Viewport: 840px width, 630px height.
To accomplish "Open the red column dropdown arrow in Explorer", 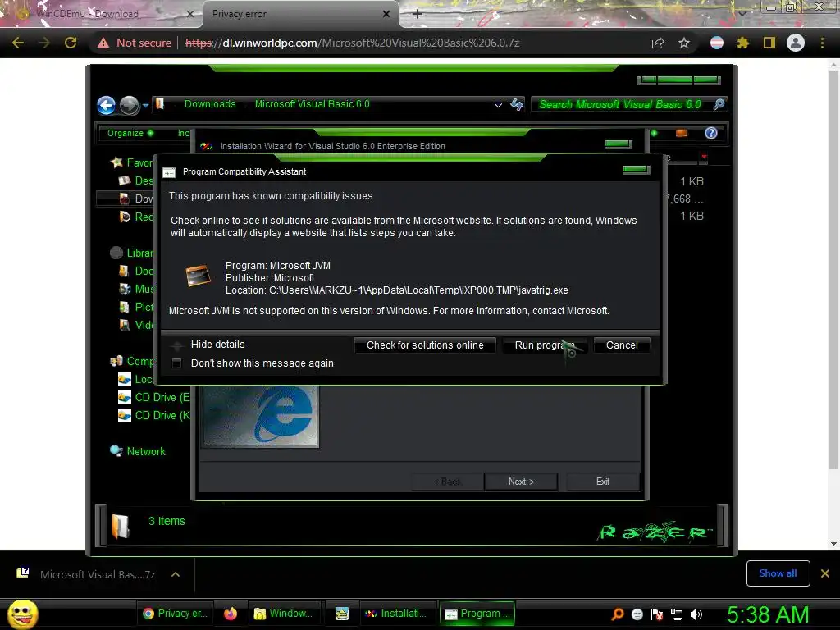I will pos(703,157).
